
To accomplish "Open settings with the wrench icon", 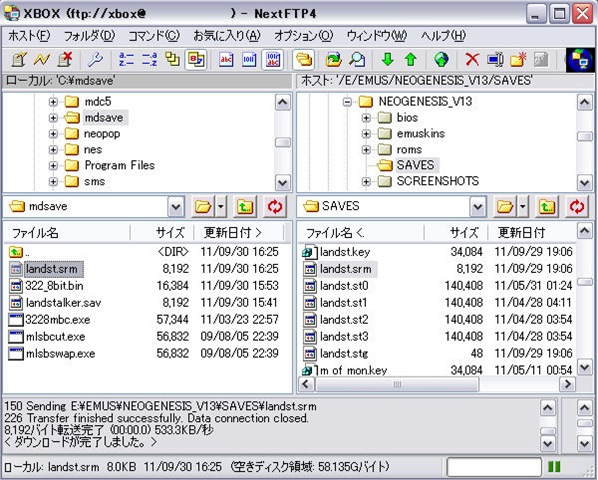I will click(95, 59).
